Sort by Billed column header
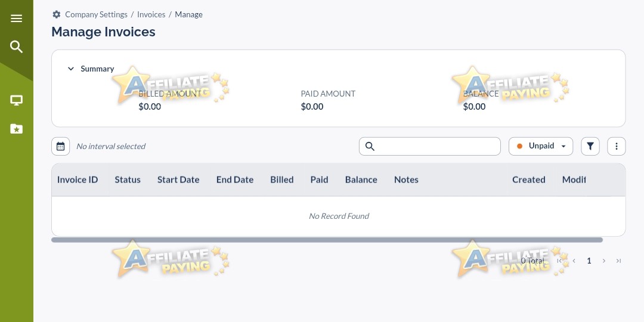 [x=281, y=179]
